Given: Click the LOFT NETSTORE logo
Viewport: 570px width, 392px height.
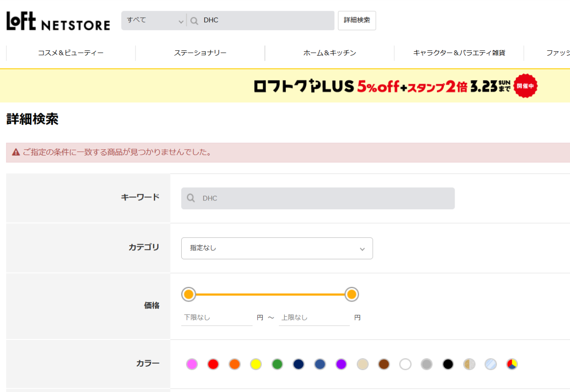Looking at the screenshot, I should 58,21.
